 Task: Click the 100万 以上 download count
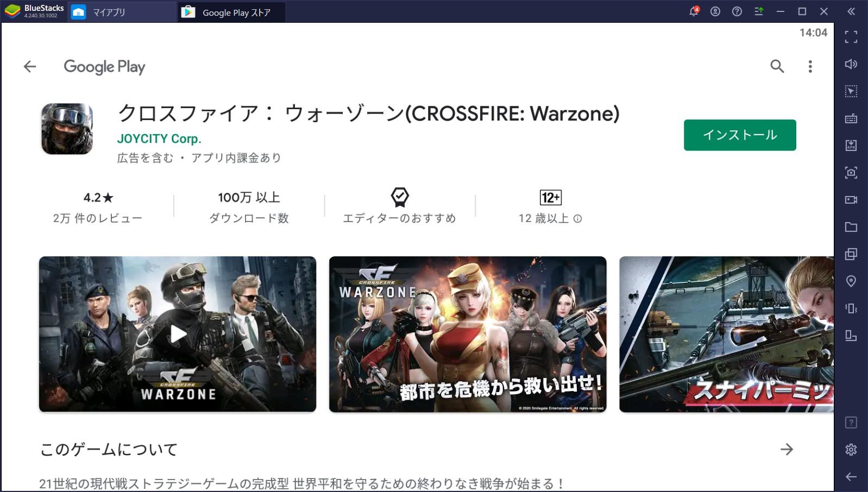pyautogui.click(x=249, y=207)
